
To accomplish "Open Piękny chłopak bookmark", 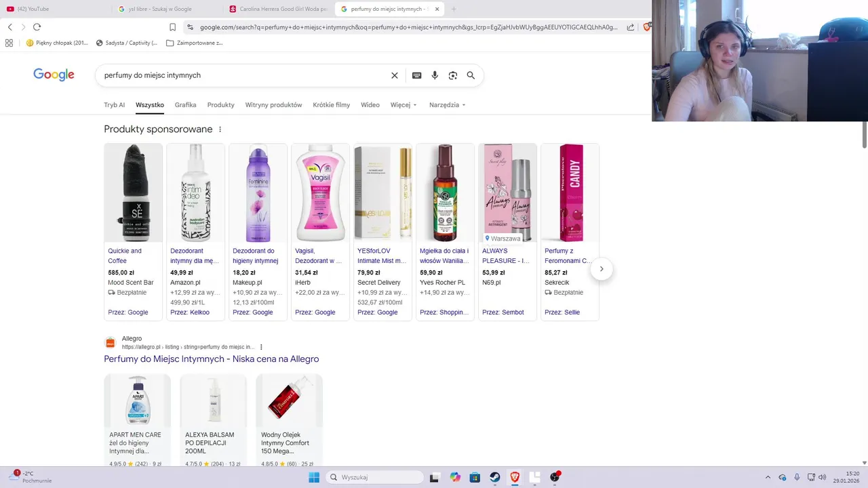I will coord(57,43).
